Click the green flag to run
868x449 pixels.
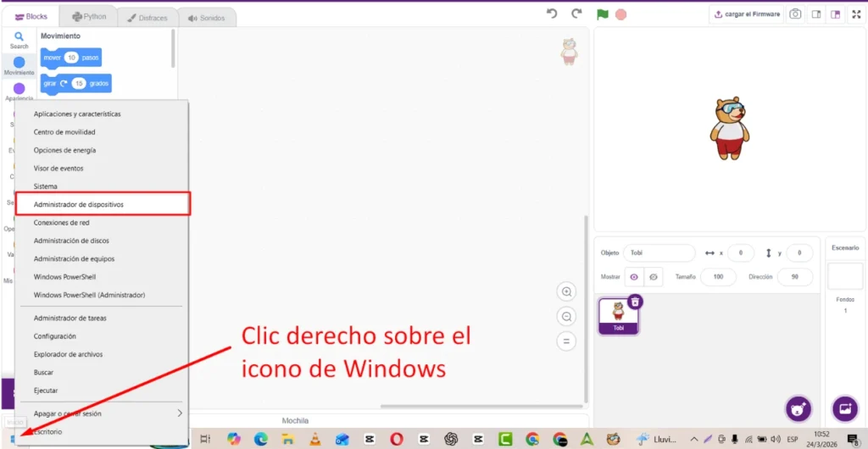pos(602,14)
